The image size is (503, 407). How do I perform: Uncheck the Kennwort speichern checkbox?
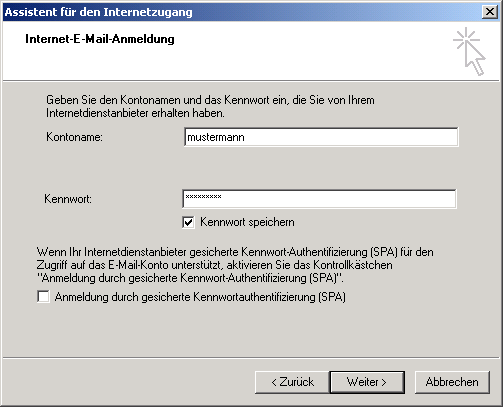pyautogui.click(x=188, y=222)
